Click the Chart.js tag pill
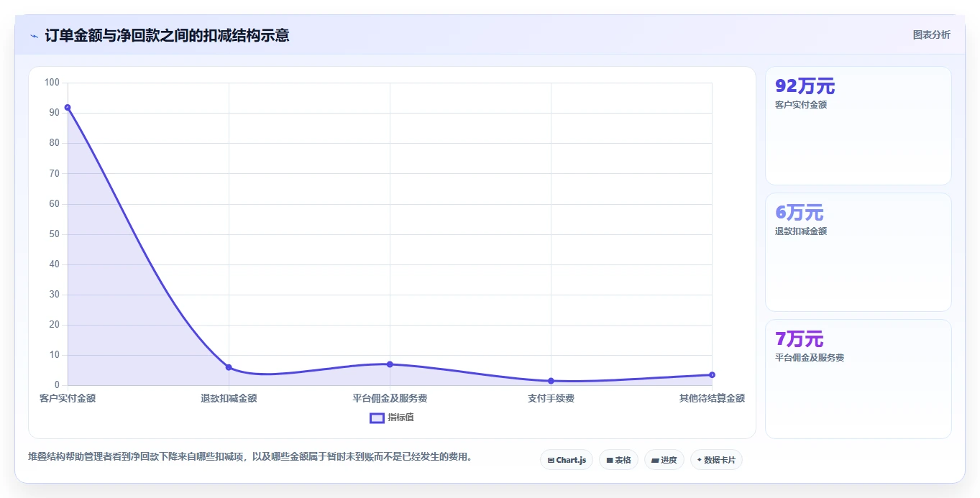This screenshot has height=498, width=980. 567,460
